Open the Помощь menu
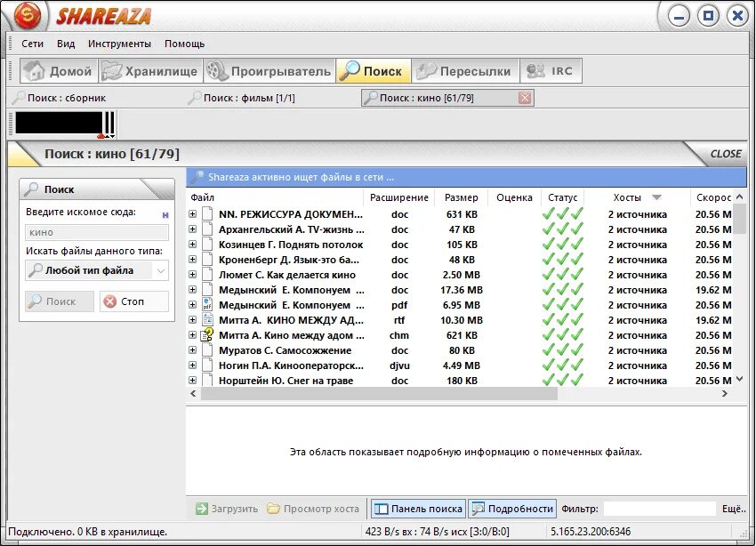This screenshot has width=756, height=546. tap(185, 44)
